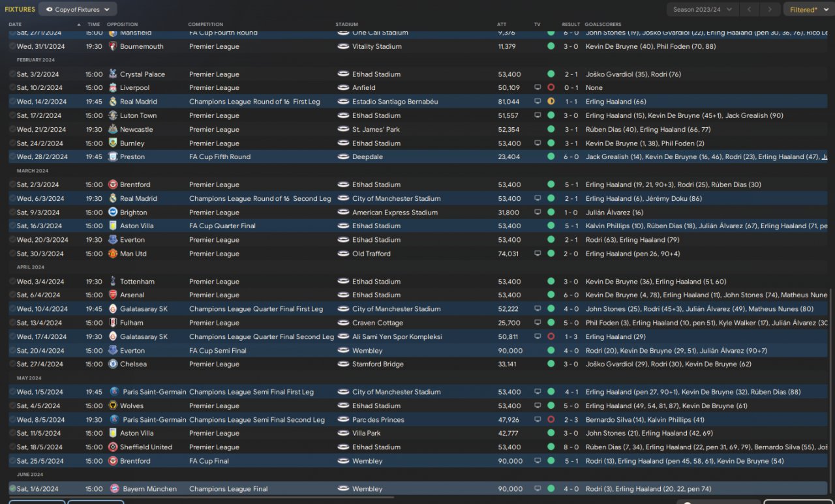Viewport: 835px width, 504px height.
Task: Click the stadium icon beside Anfield
Action: coord(343,88)
